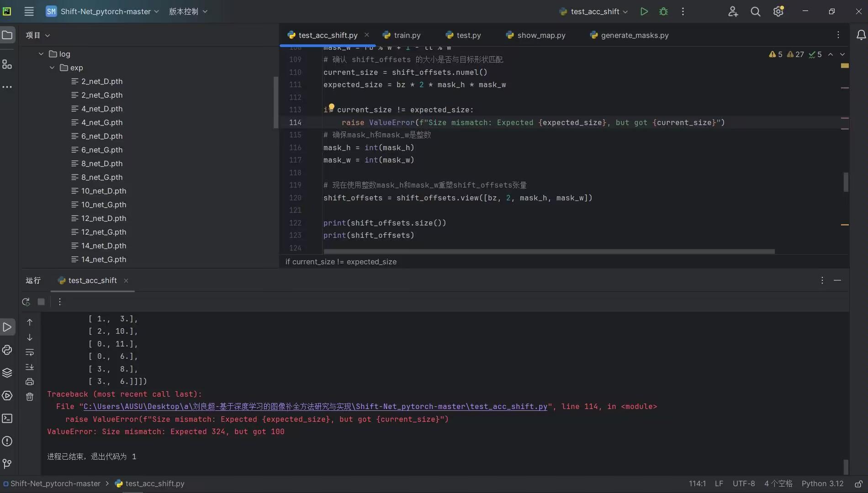868x493 pixels.
Task: Enable scroll to end in console output
Action: coord(30,367)
